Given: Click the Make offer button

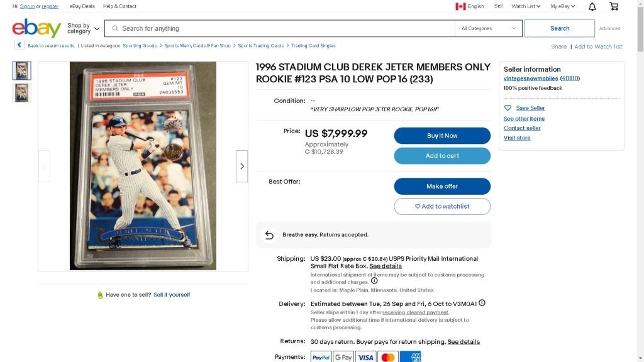Looking at the screenshot, I should point(442,186).
